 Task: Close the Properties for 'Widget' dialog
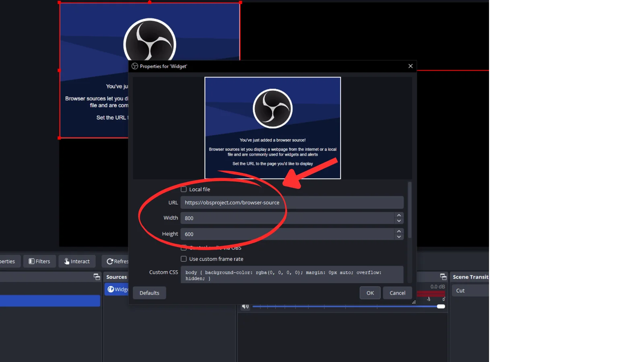click(411, 66)
